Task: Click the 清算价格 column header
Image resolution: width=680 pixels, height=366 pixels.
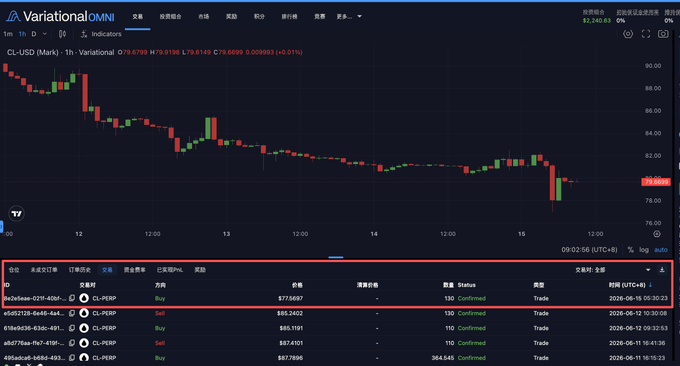Action: tap(367, 285)
